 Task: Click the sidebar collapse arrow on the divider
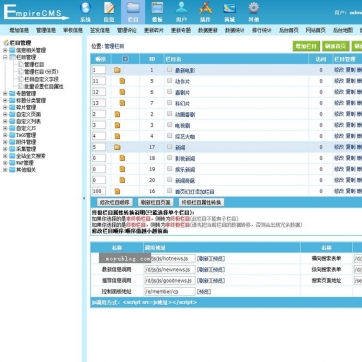click(84, 198)
